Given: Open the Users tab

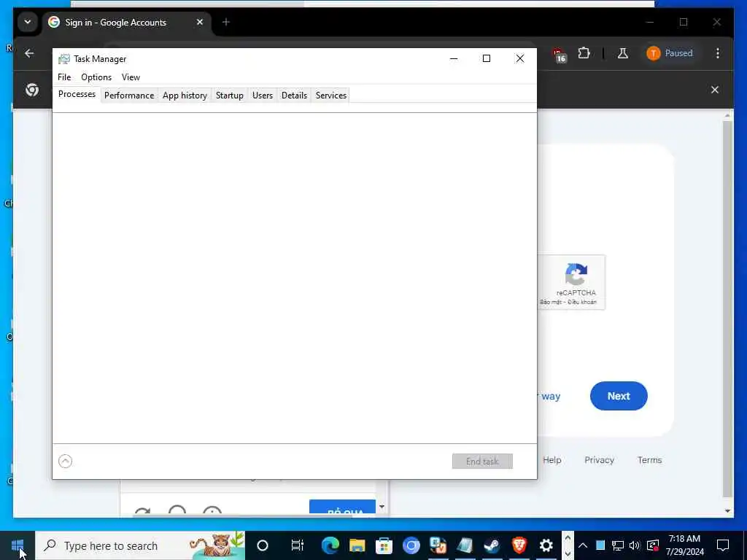Looking at the screenshot, I should (x=263, y=96).
